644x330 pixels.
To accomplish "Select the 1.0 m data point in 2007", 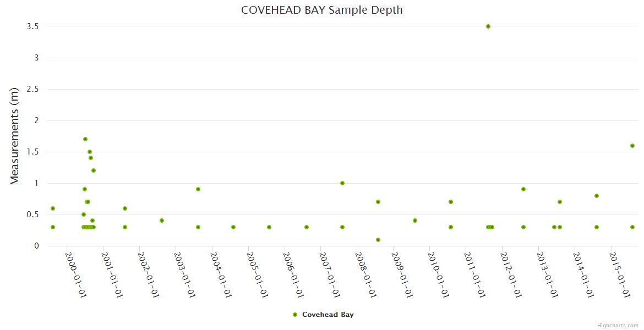I will pos(342,183).
